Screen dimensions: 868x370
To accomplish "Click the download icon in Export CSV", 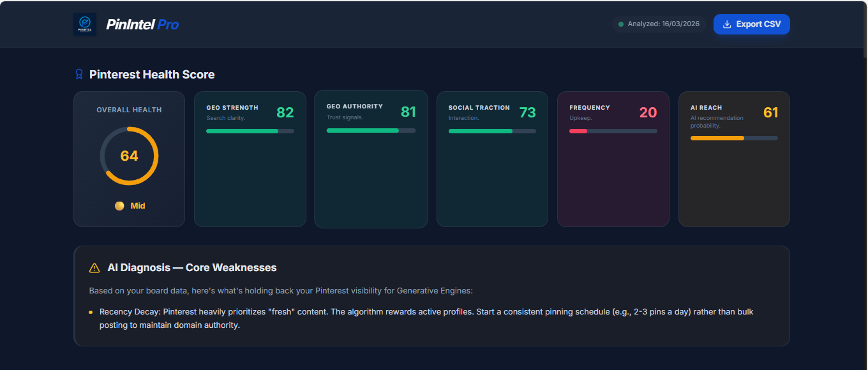I will [727, 24].
